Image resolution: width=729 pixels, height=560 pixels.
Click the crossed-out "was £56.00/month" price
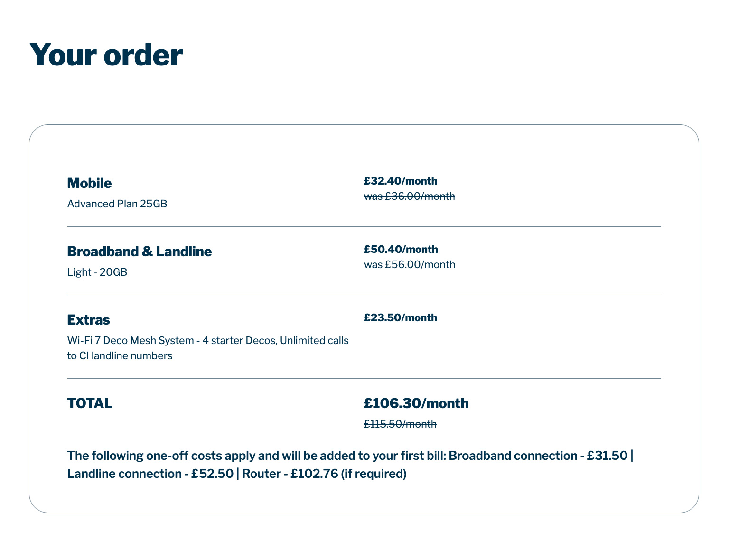[409, 264]
